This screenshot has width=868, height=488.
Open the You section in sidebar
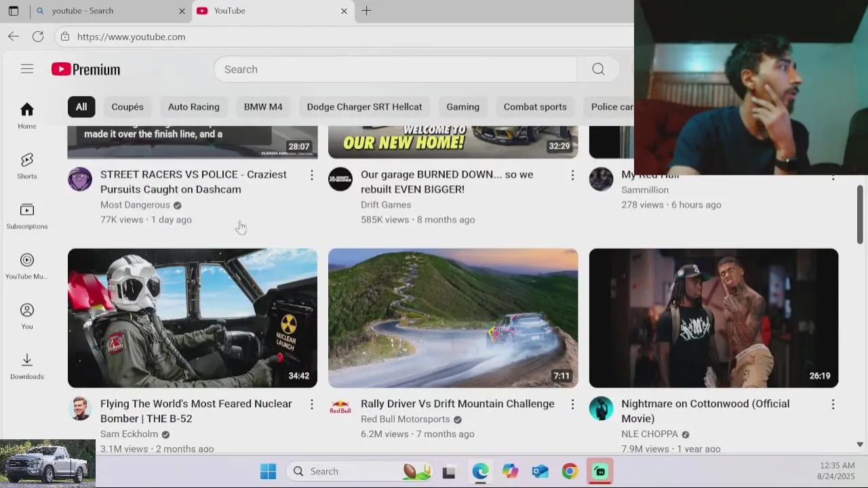point(27,317)
